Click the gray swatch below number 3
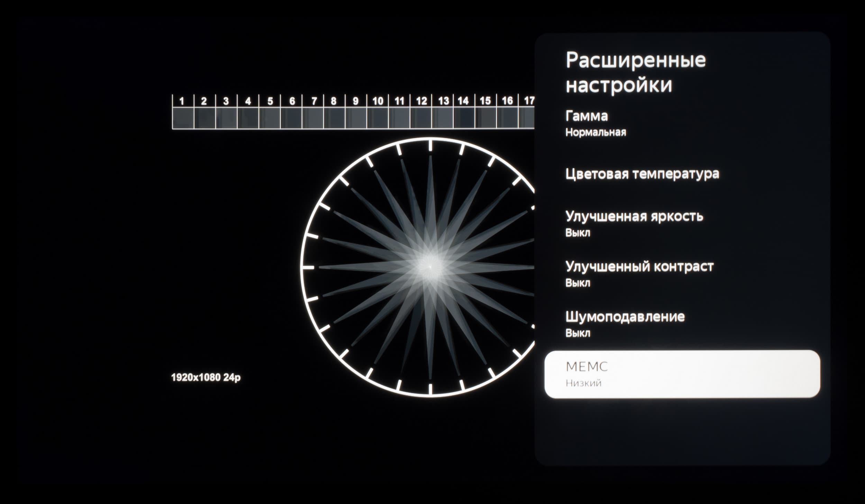This screenshot has height=504, width=865. click(226, 118)
